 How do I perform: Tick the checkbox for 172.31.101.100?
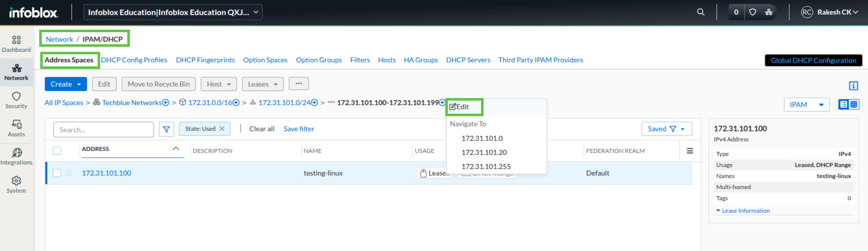pos(57,173)
